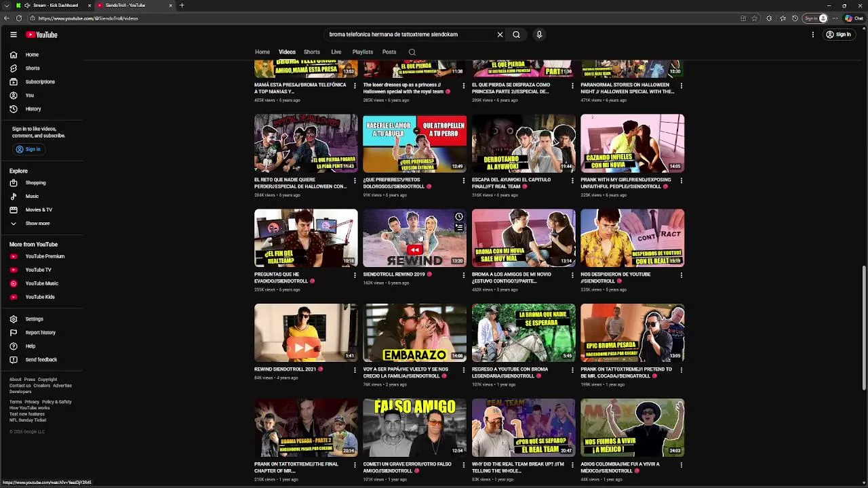Open History in the sidebar
Screen dimensions: 868x488
pyautogui.click(x=41, y=108)
